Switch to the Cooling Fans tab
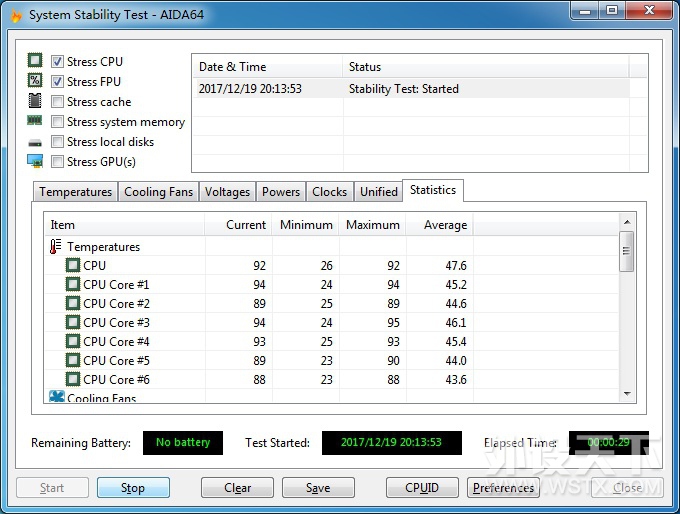 point(158,192)
